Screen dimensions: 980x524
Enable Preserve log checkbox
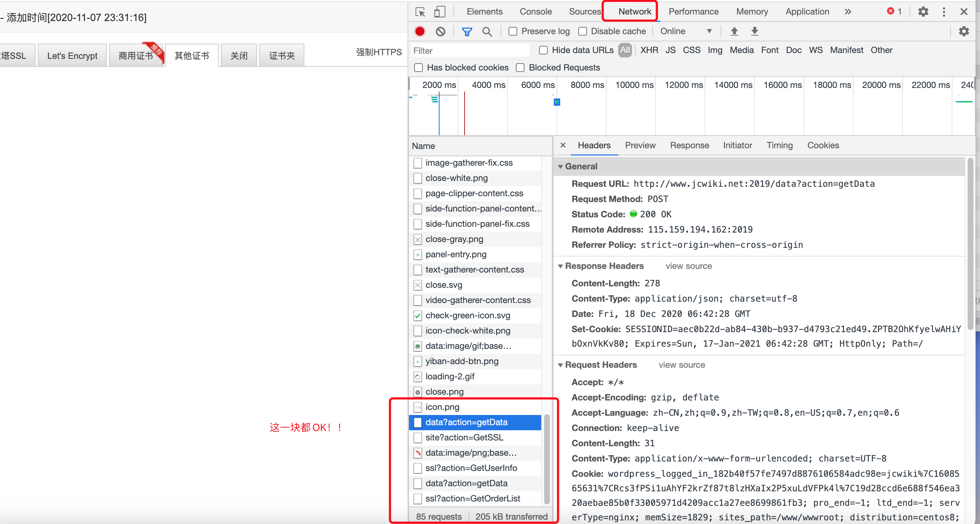513,31
